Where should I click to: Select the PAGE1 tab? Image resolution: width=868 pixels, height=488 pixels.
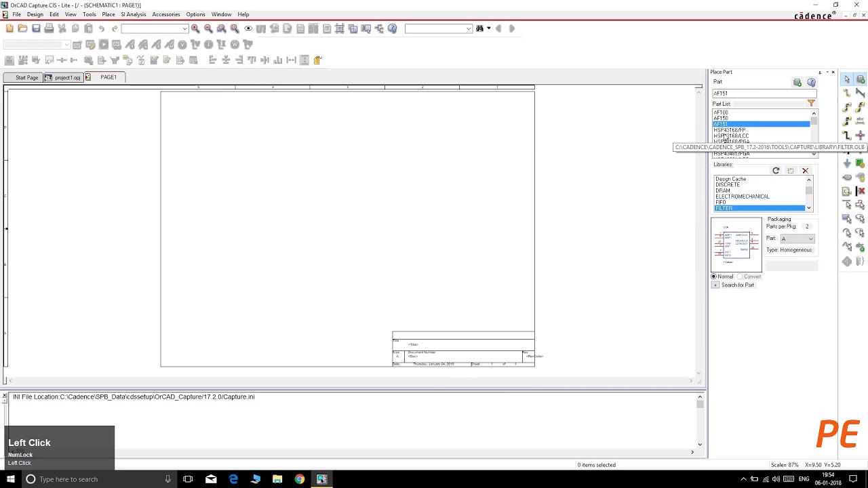point(106,77)
